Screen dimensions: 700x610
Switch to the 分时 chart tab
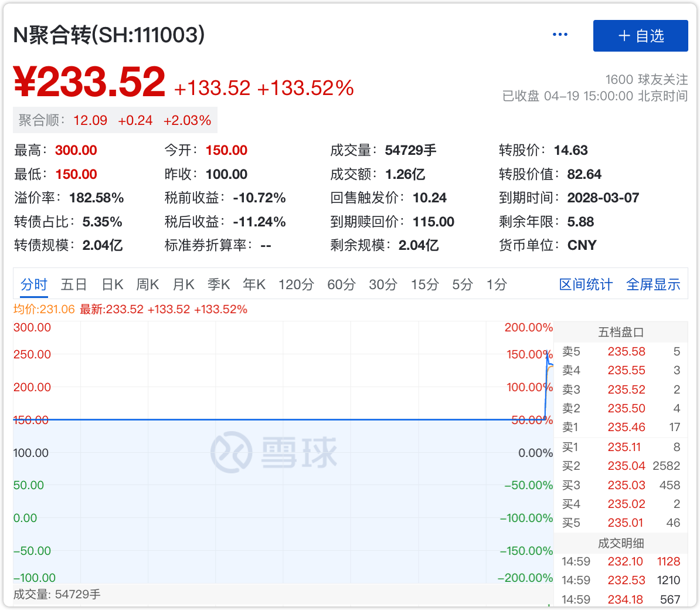34,285
